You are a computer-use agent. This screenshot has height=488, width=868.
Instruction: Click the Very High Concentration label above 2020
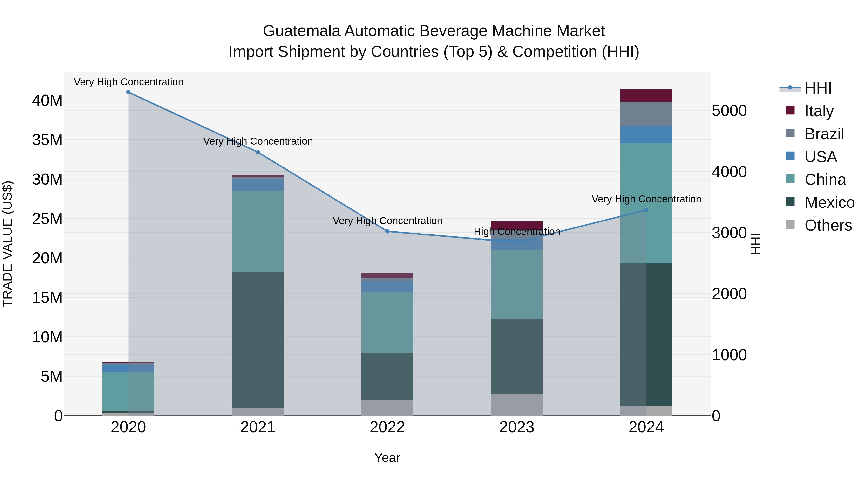click(128, 82)
